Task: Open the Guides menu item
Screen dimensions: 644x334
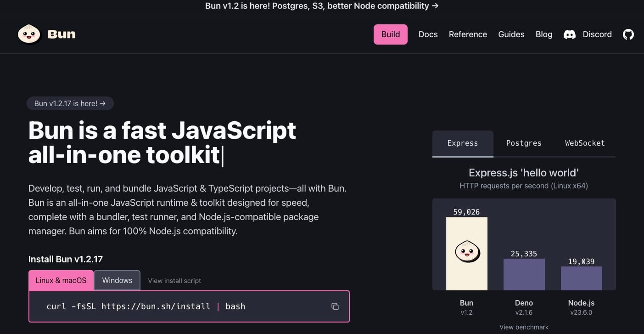Action: (511, 34)
